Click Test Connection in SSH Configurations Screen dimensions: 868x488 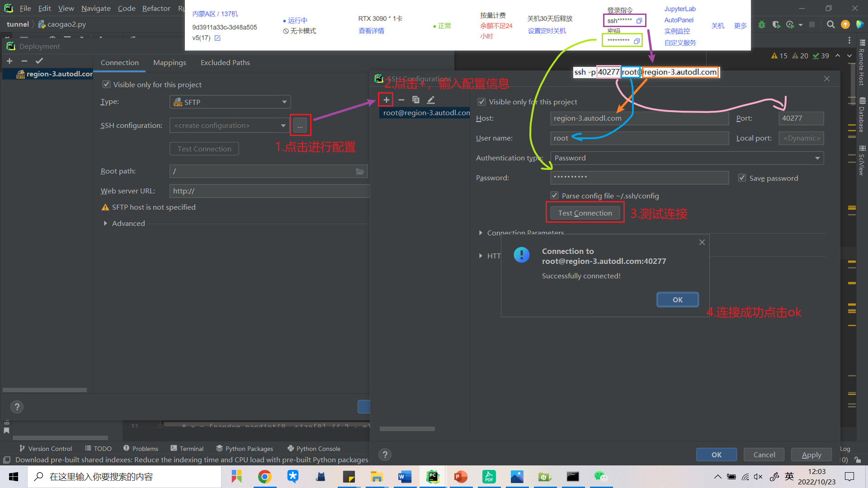click(585, 213)
